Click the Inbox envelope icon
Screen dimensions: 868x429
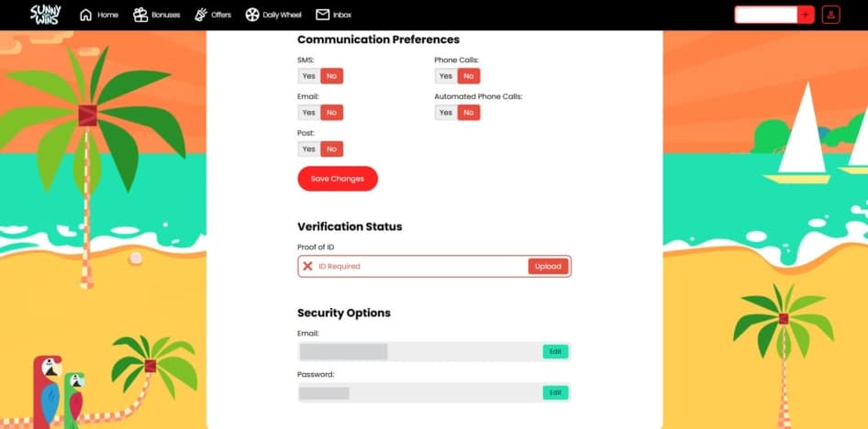[322, 15]
